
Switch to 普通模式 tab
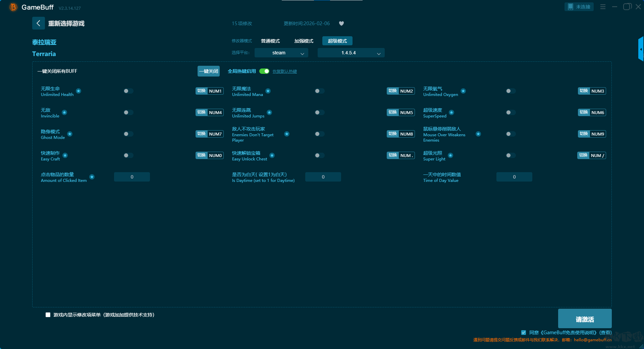270,41
